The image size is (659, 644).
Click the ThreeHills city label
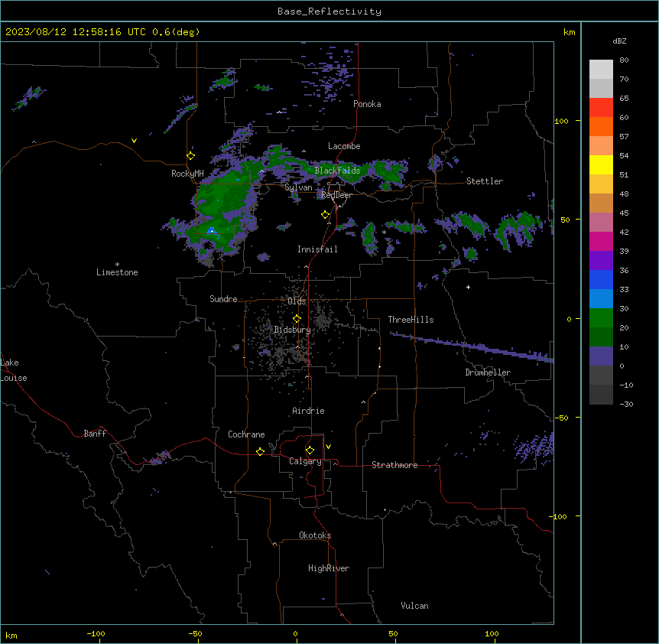point(411,320)
